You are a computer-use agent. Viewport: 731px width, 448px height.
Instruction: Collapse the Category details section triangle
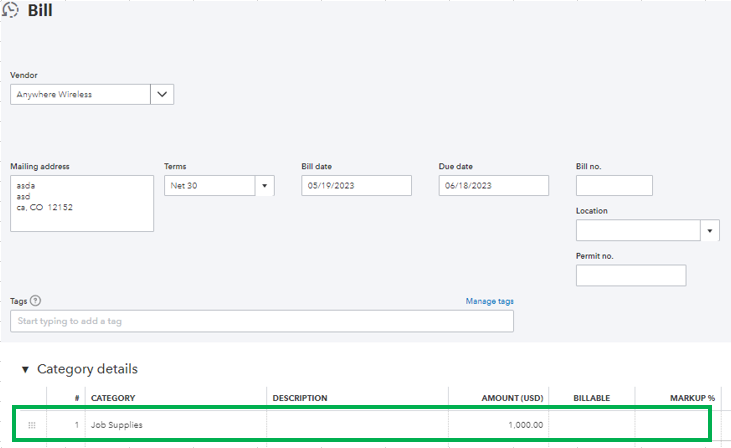25,370
